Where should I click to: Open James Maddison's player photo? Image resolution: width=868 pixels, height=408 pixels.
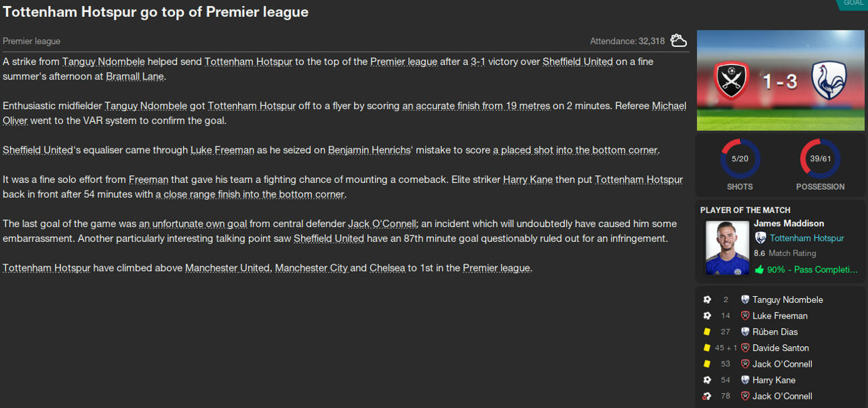pyautogui.click(x=727, y=247)
